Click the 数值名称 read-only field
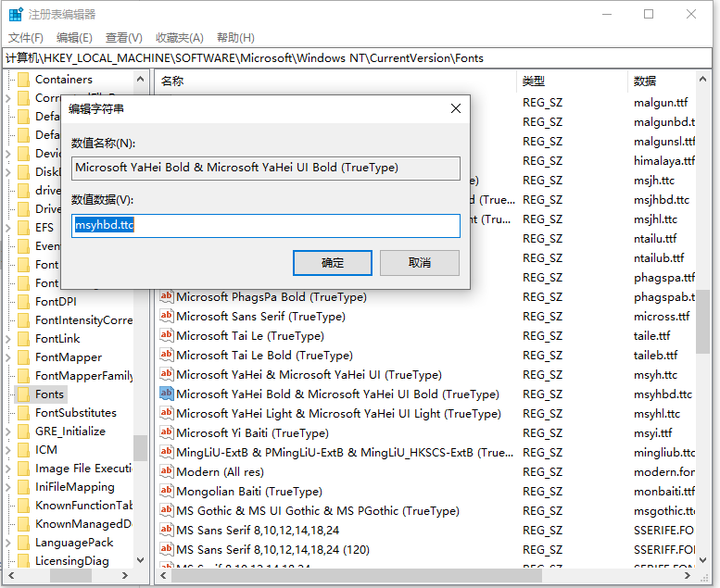720x588 pixels. [265, 168]
